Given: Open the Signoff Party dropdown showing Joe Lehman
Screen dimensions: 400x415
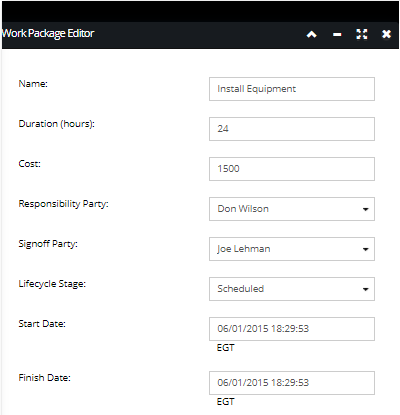Looking at the screenshot, I should click(x=292, y=249).
